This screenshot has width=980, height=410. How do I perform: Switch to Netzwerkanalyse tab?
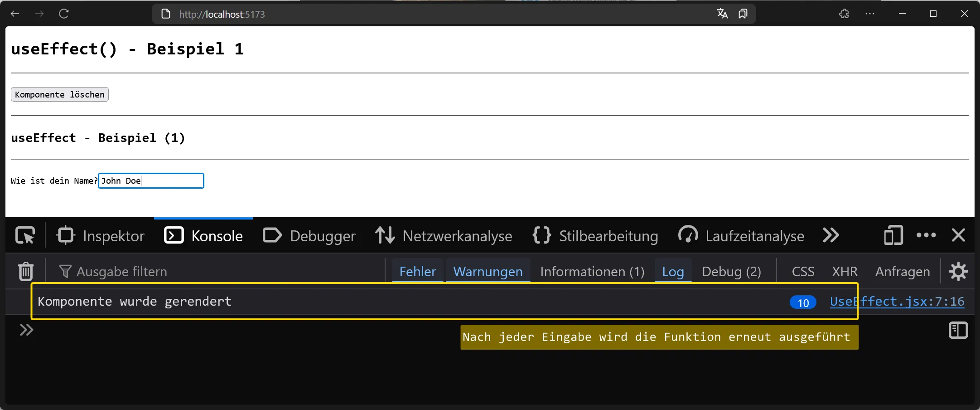click(444, 235)
